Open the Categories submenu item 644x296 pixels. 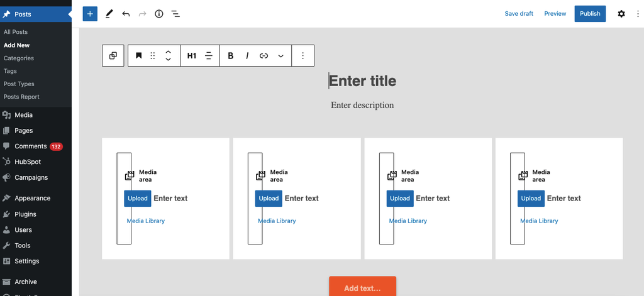tap(19, 58)
